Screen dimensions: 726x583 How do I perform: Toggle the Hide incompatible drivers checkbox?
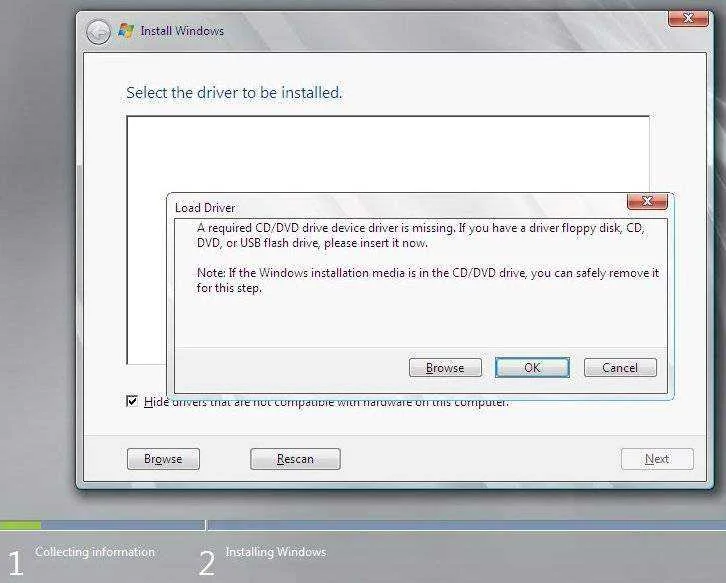(132, 401)
